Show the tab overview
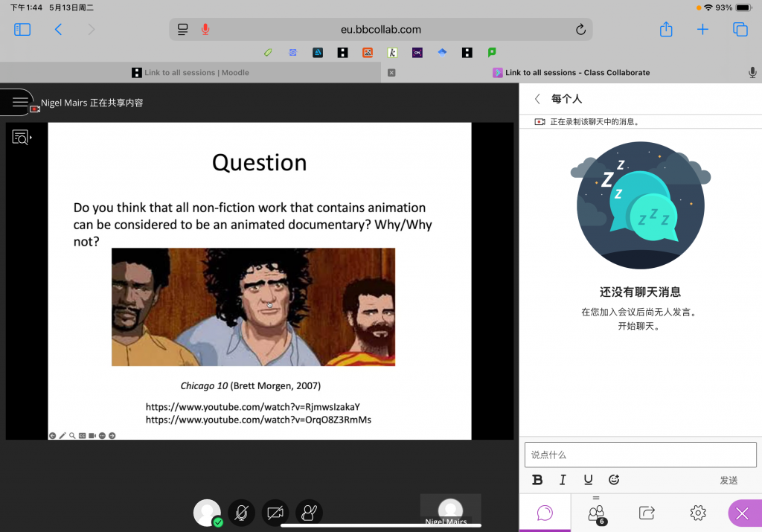This screenshot has height=532, width=762. 740,30
